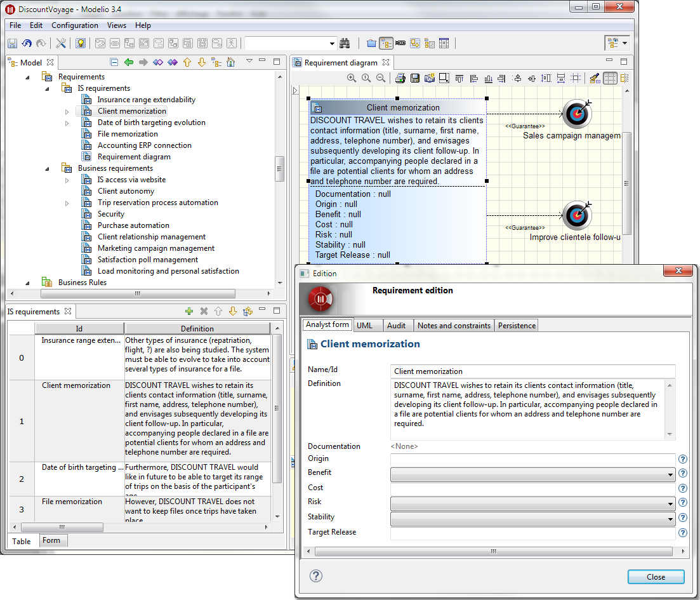
Task: Open the Configuration menu
Action: 74,25
